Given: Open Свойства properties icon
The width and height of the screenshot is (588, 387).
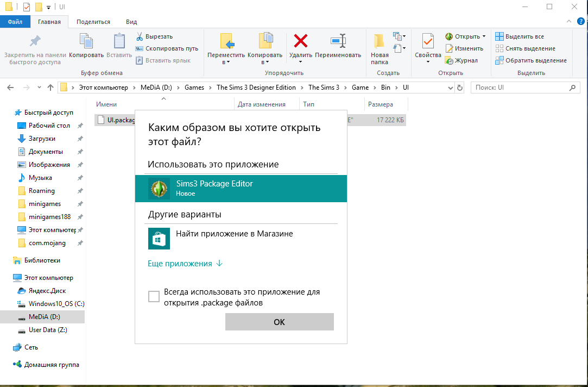Looking at the screenshot, I should point(428,41).
